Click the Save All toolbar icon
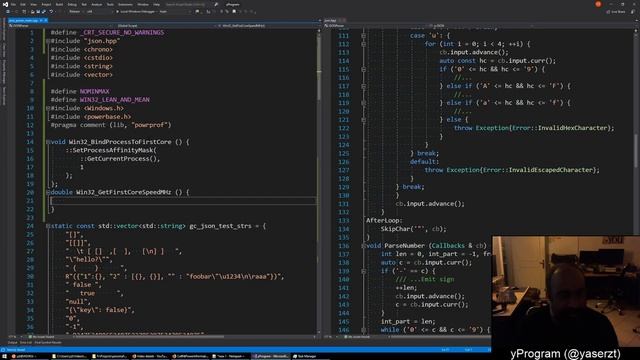The image size is (640, 360). (x=43, y=11)
